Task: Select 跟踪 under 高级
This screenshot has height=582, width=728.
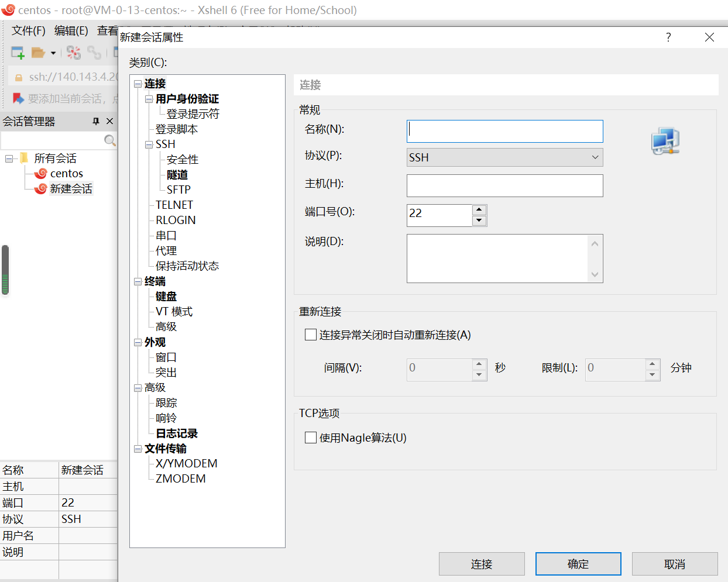Action: [166, 403]
